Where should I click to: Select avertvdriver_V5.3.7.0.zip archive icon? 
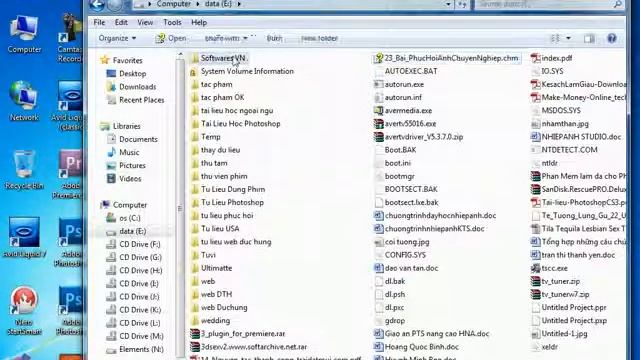tap(378, 137)
